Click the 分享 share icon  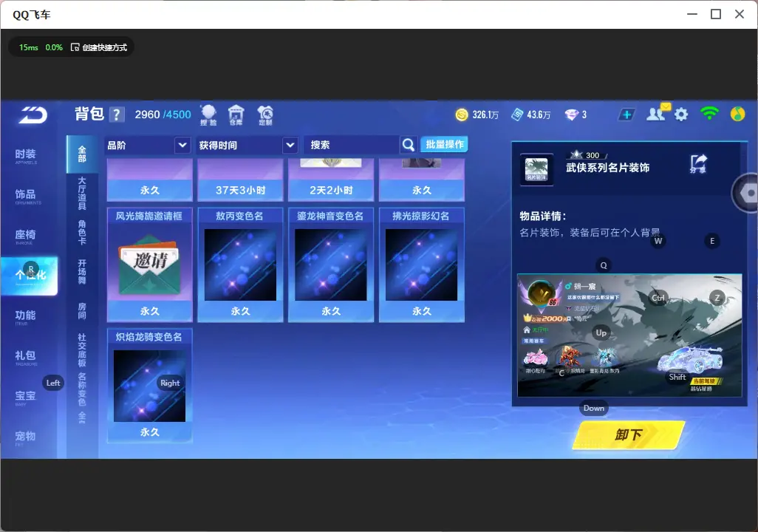click(698, 164)
